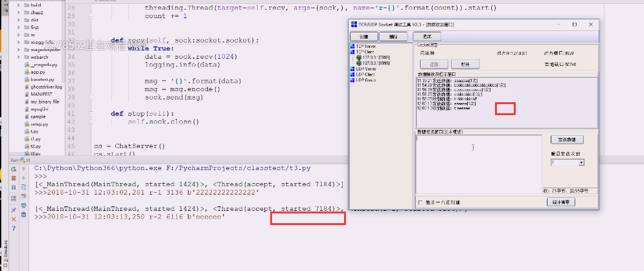Click the 统计清零 reset statistics button

tap(560, 202)
